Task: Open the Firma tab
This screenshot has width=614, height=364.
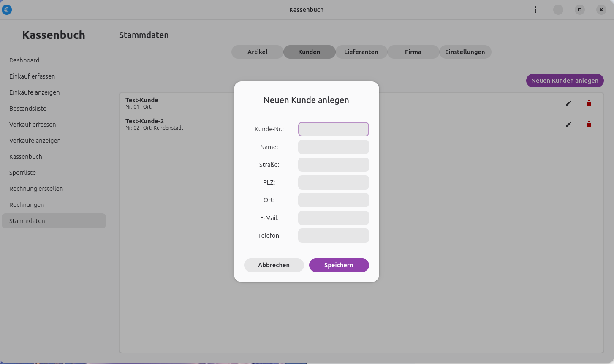Action: pos(413,52)
